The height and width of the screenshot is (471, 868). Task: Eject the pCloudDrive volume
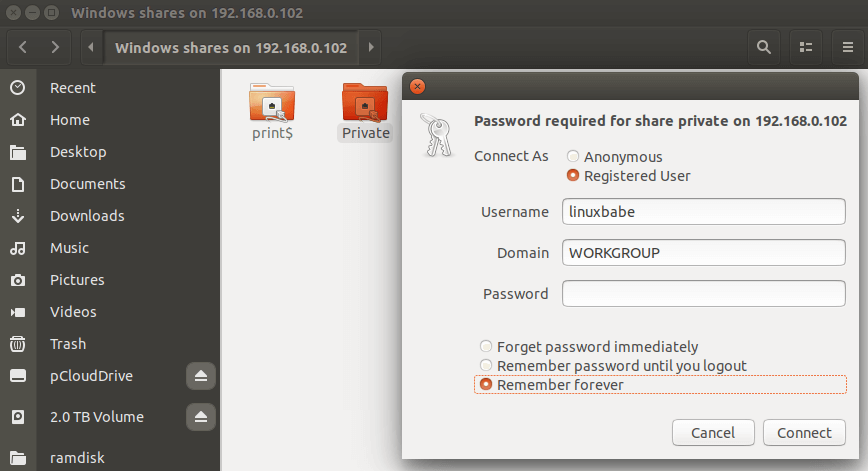[200, 376]
